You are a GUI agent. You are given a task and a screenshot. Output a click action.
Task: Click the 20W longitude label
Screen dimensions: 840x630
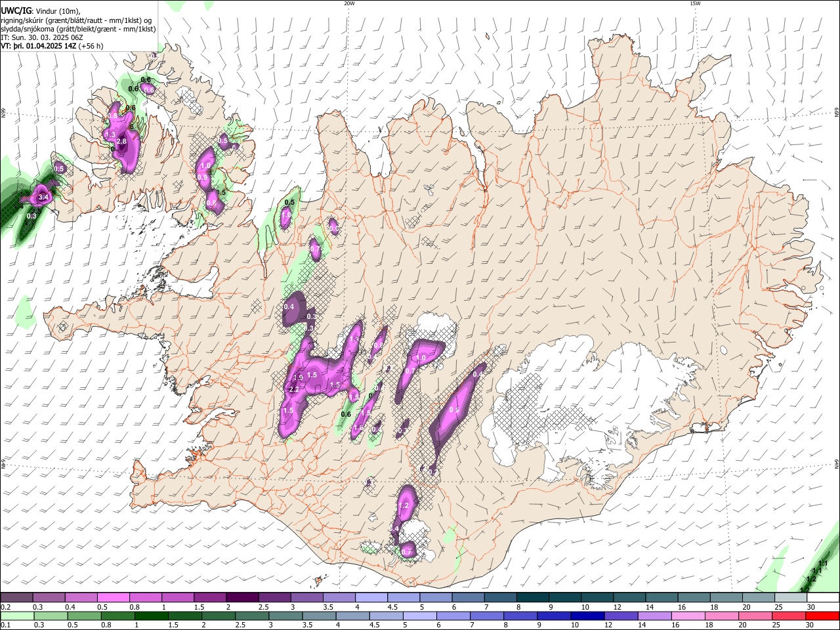[x=349, y=3]
